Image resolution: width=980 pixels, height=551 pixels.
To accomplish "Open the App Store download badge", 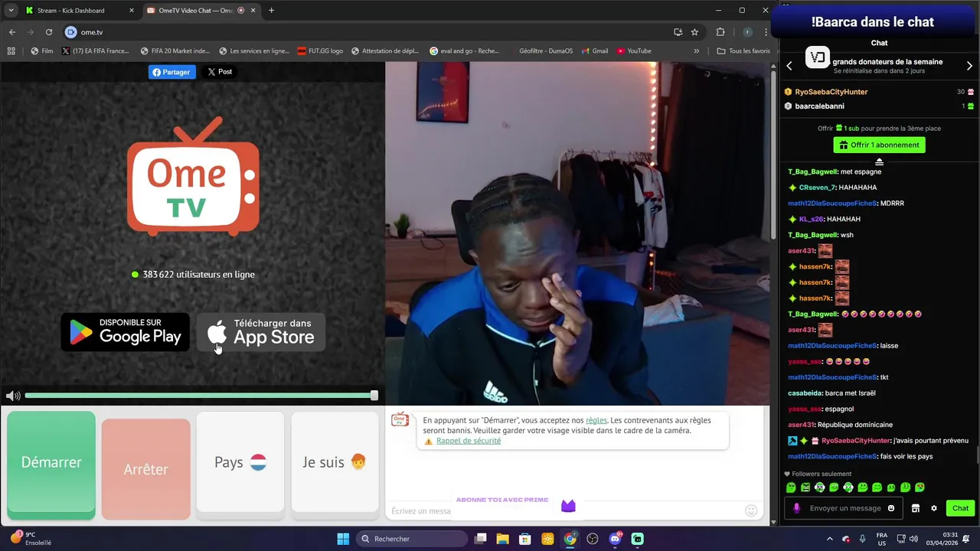I will tap(261, 332).
